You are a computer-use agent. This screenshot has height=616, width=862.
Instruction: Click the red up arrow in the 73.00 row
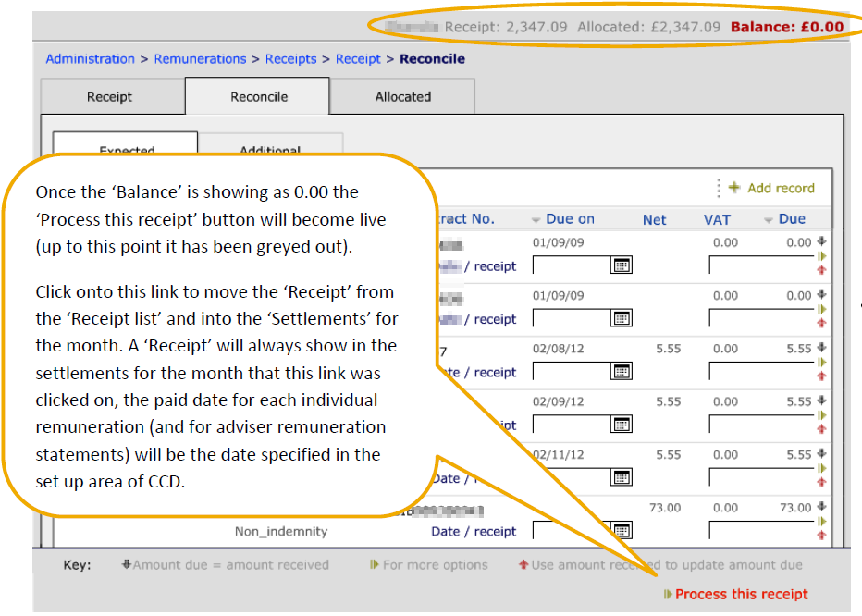822,536
